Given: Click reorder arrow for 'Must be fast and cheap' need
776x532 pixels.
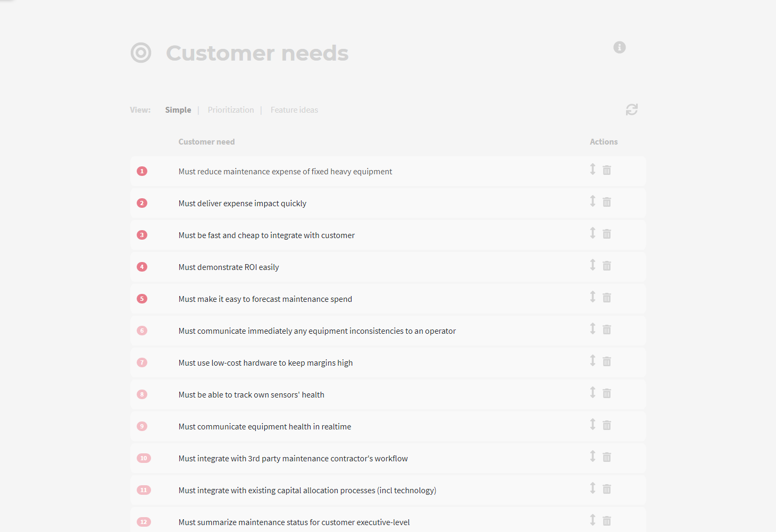Looking at the screenshot, I should pos(593,233).
